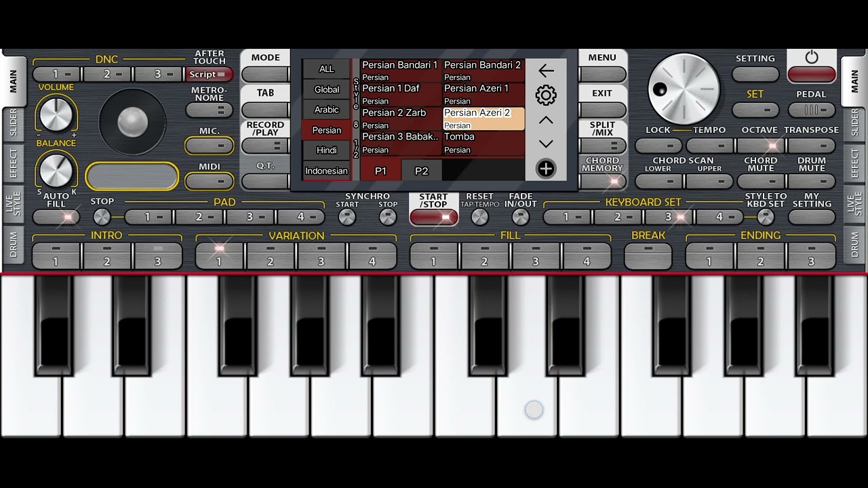Toggle the Start/Stop button

point(433,217)
